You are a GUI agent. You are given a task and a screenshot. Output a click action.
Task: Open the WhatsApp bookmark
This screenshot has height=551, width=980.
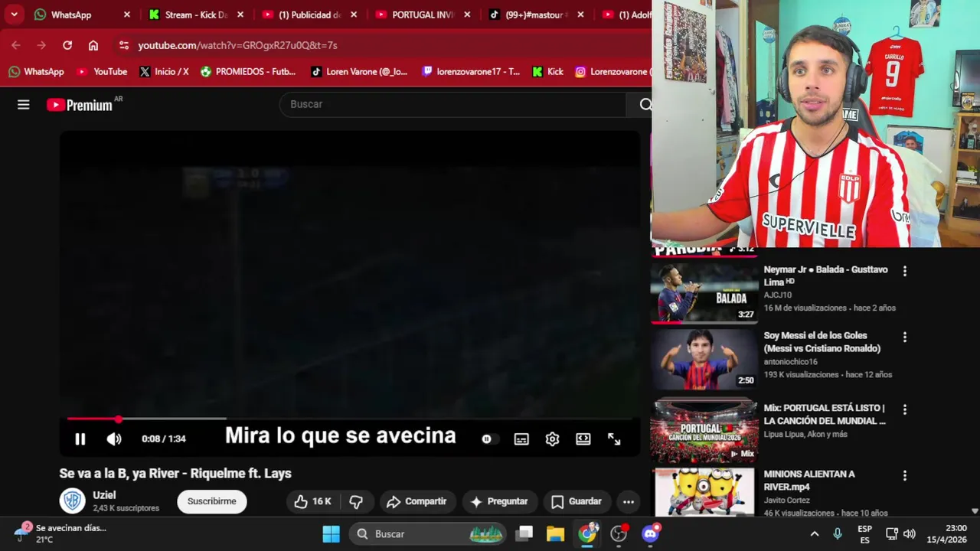pos(36,71)
